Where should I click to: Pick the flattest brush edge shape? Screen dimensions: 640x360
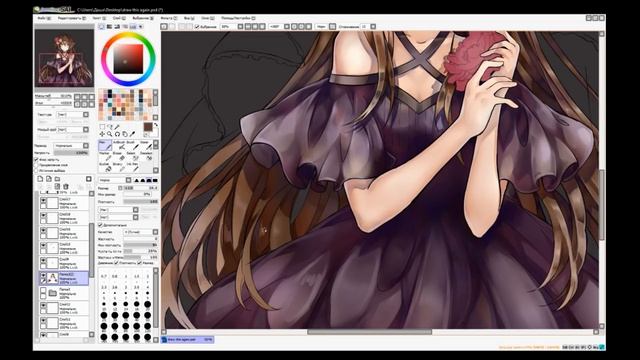[x=155, y=180]
